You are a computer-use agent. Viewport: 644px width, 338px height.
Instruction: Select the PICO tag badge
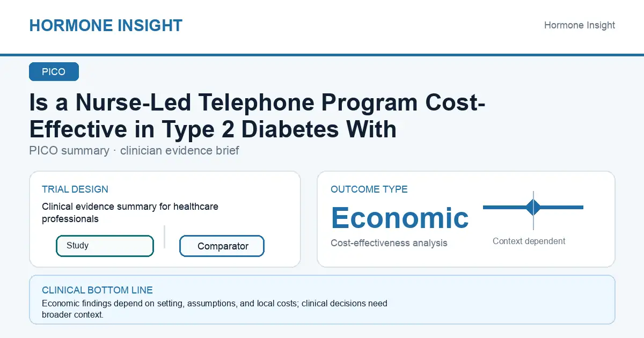coord(54,72)
